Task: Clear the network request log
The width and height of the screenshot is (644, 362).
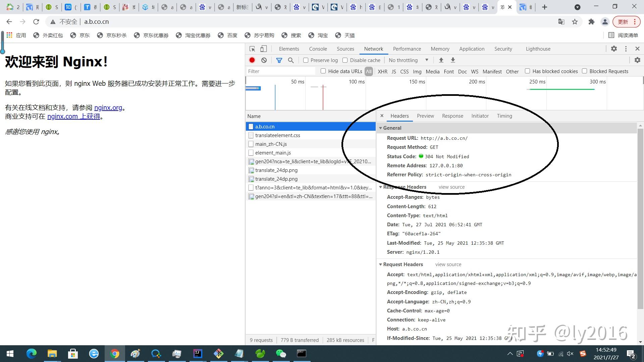Action: pyautogui.click(x=264, y=60)
